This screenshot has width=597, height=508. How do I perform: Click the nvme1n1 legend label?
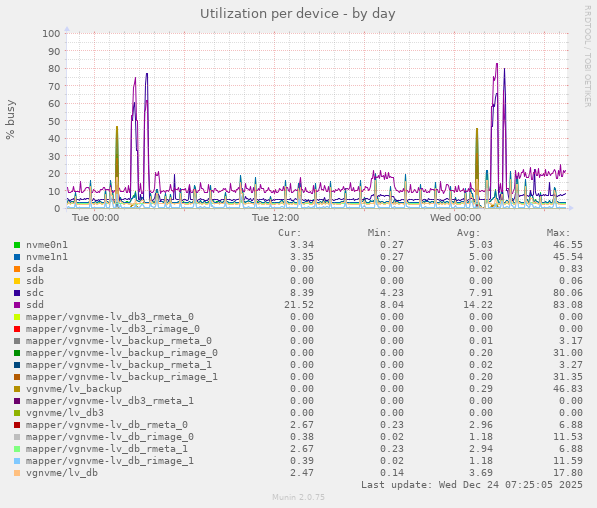(47, 257)
